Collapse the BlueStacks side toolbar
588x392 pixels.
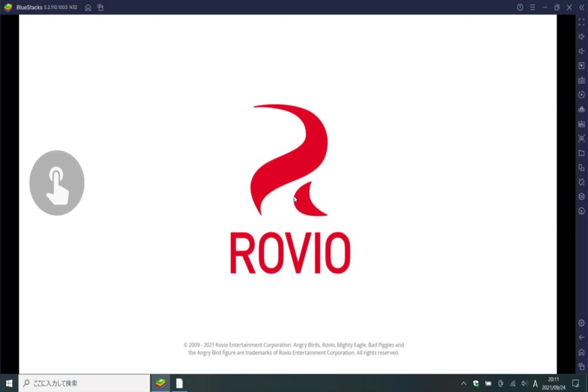[x=582, y=7]
